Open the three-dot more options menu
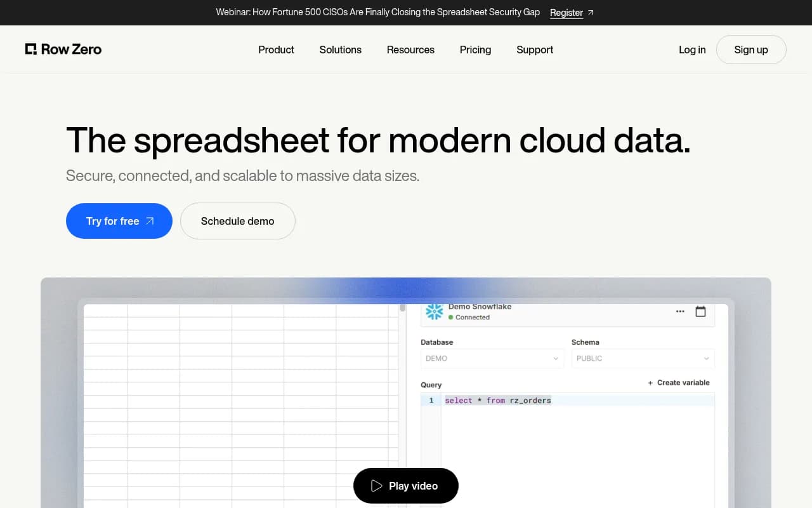Screen dimensions: 812x508 (680, 311)
